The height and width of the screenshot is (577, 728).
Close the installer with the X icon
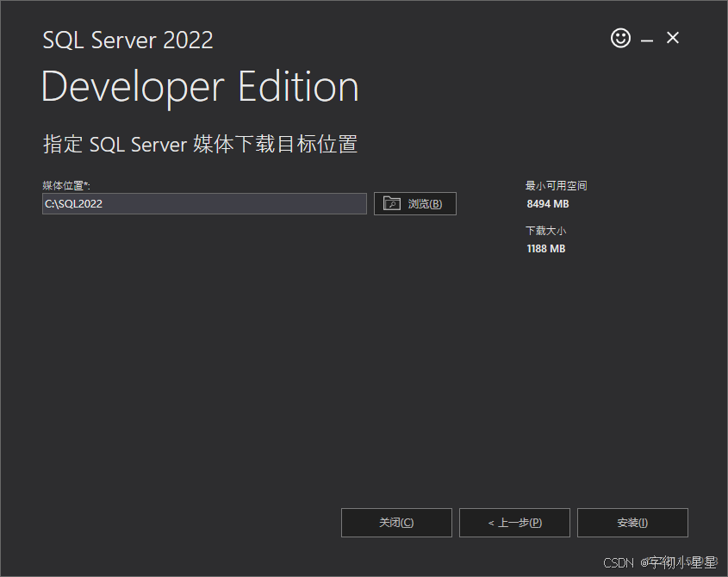(x=673, y=38)
